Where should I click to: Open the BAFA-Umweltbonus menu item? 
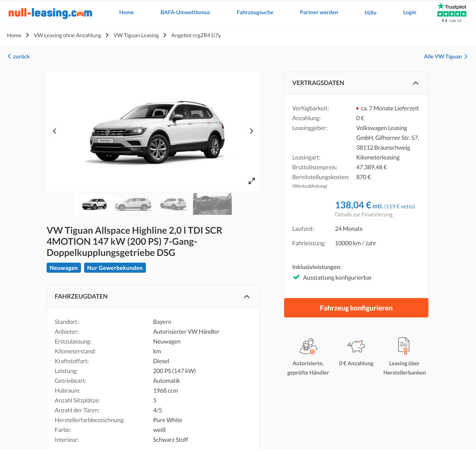pos(185,12)
